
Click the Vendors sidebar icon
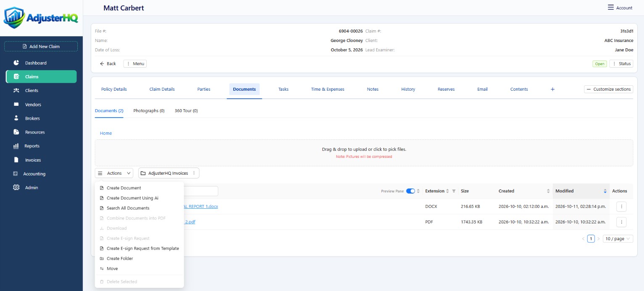coord(16,105)
